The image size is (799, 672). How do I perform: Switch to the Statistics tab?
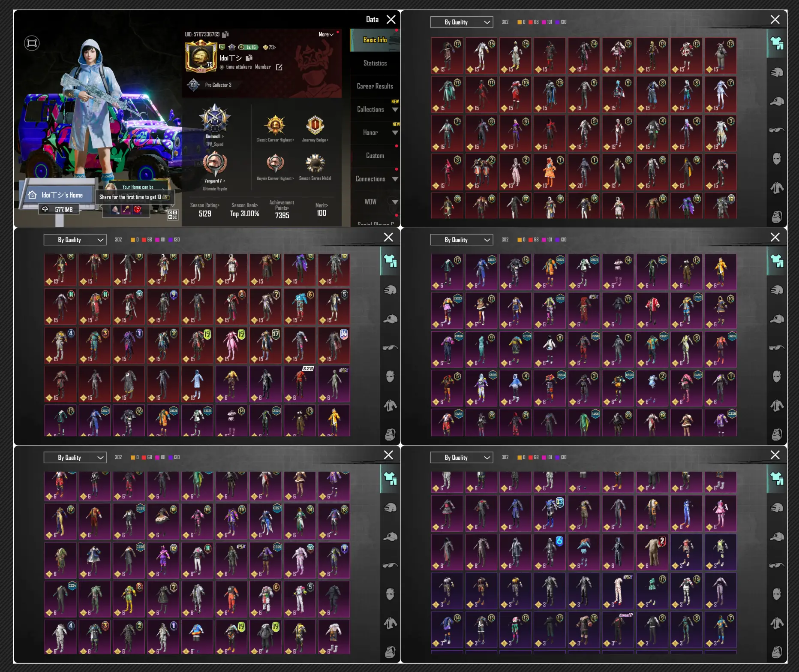click(375, 63)
